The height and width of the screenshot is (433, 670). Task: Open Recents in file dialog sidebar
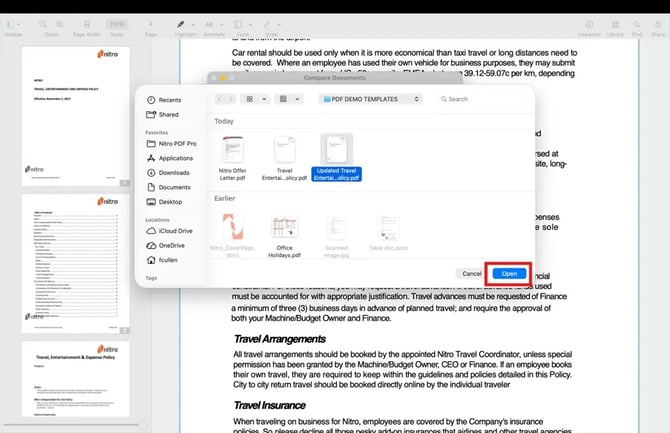point(164,100)
